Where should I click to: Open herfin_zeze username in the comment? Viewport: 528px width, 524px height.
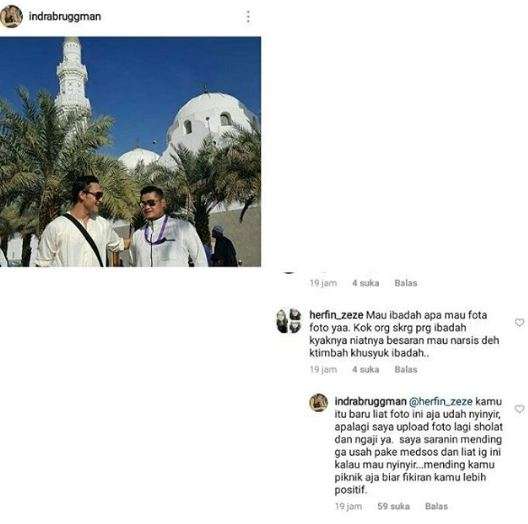click(336, 315)
